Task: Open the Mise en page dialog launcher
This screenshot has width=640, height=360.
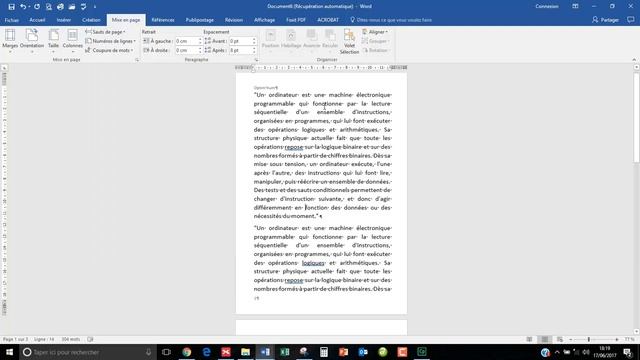Action: (137, 60)
